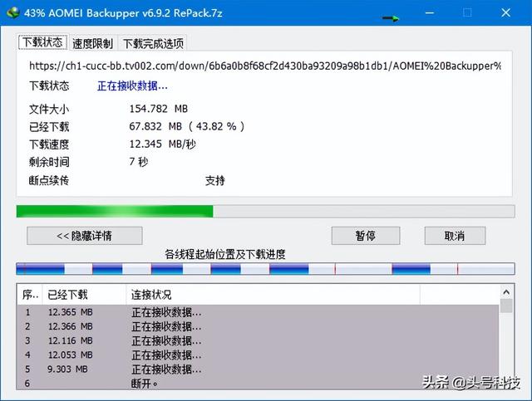This screenshot has width=532, height=401.
Task: Click the IDM app icon in title bar
Action: (12, 13)
